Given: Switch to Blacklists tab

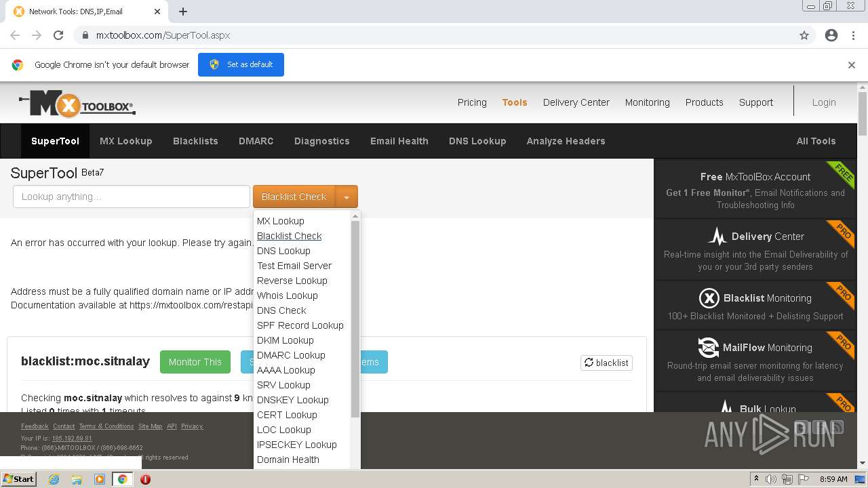Looking at the screenshot, I should tap(195, 141).
